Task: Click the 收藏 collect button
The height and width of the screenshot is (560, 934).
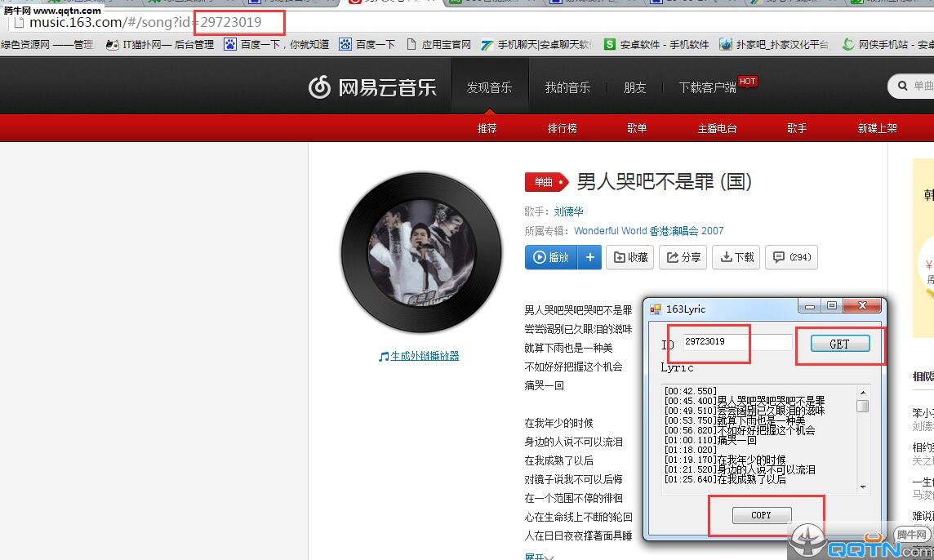Action: click(x=630, y=257)
